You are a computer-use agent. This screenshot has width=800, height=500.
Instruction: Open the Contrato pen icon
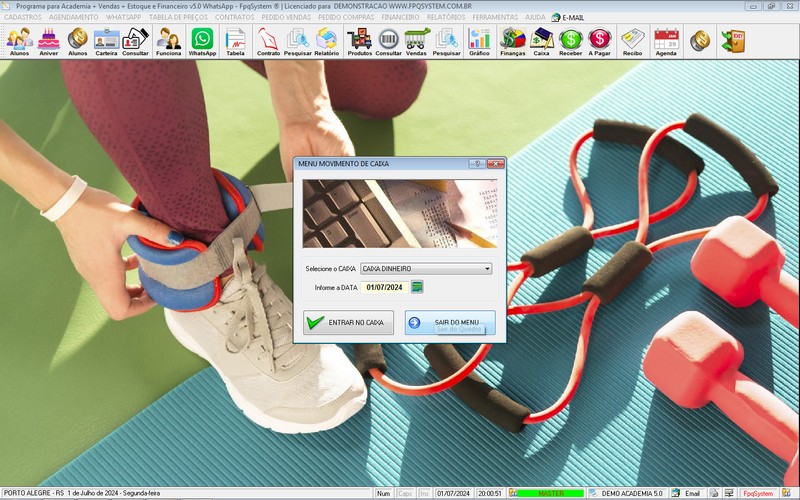tap(268, 42)
